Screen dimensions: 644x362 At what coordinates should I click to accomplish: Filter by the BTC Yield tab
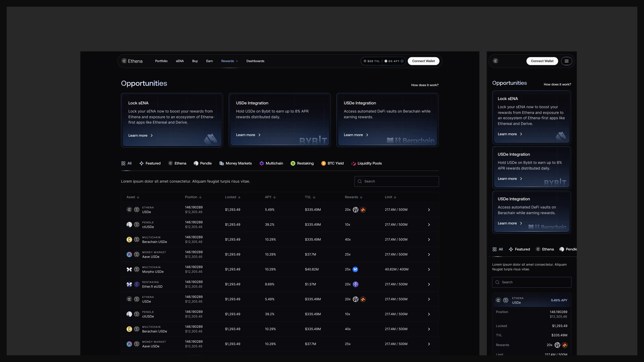333,163
